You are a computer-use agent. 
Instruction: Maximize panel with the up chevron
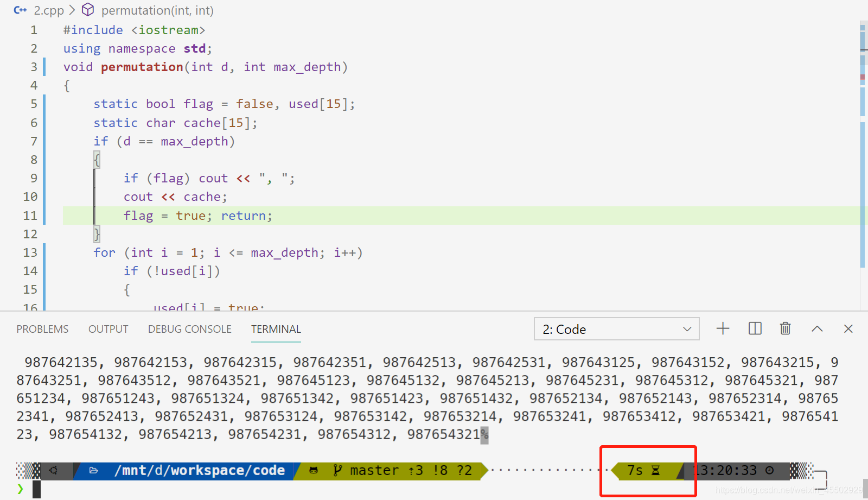click(x=817, y=329)
